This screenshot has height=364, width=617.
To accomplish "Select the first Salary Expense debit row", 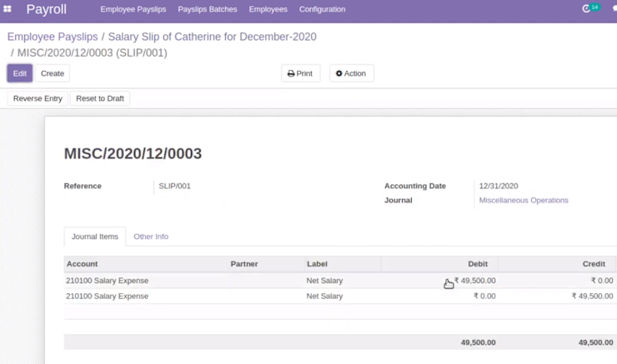I will click(339, 281).
